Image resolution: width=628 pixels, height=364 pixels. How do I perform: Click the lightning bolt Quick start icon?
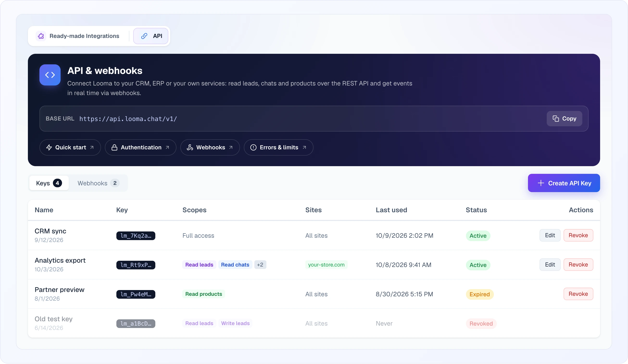[x=49, y=147]
